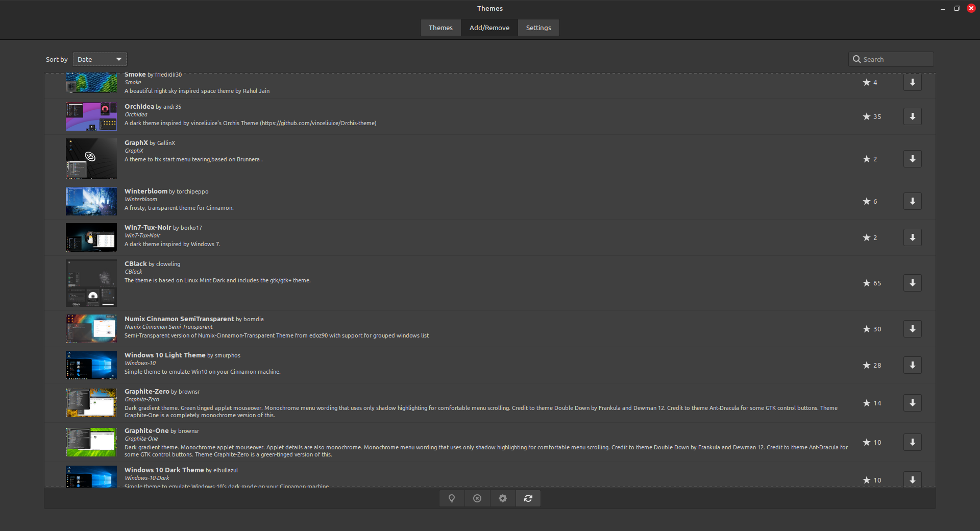Click the star rating of Orchidea
This screenshot has width=980, height=531.
pos(872,116)
